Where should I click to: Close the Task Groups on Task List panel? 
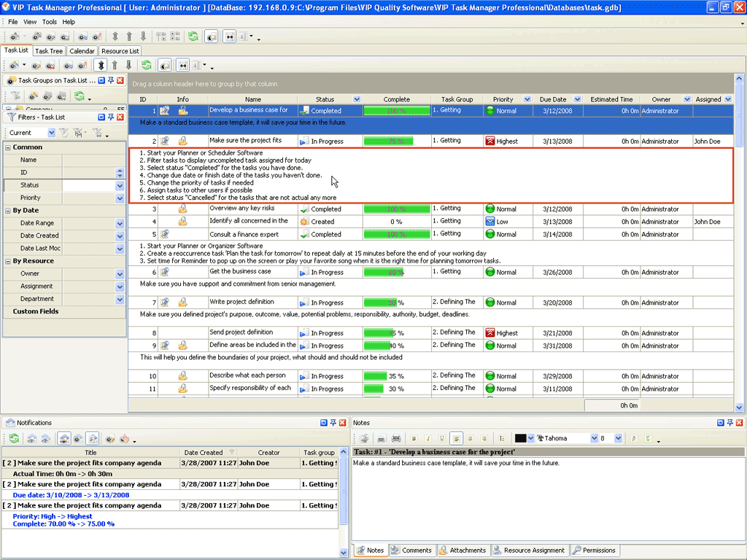click(120, 80)
